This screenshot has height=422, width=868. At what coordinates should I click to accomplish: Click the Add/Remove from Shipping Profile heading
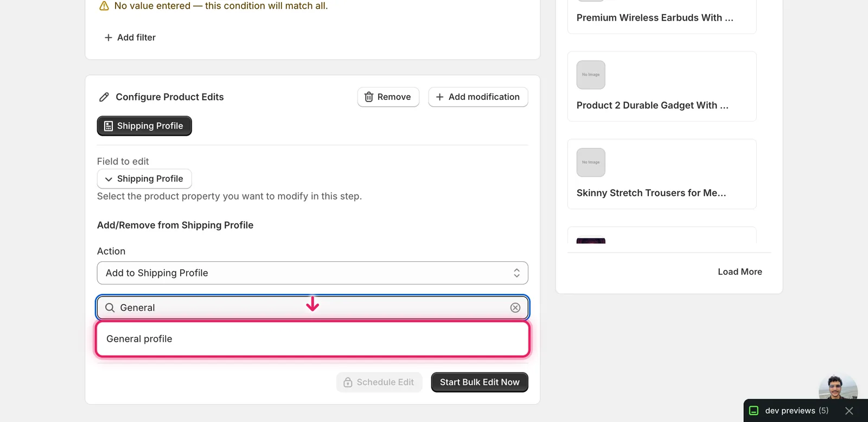point(175,225)
